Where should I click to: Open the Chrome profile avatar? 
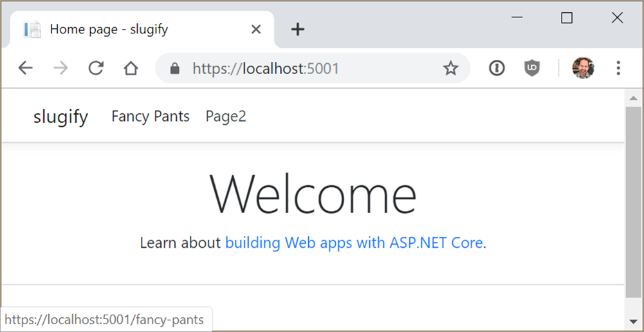pyautogui.click(x=583, y=68)
